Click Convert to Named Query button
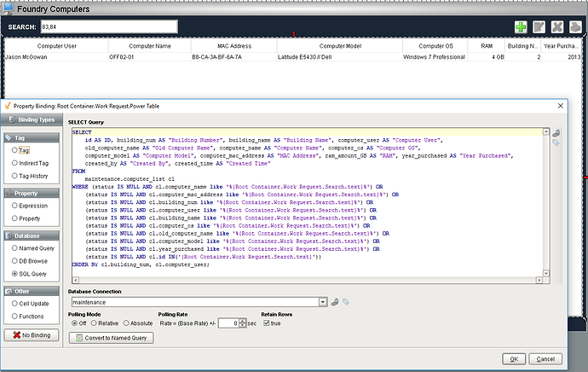Viewport: 588px width, 372px height. 112,338
